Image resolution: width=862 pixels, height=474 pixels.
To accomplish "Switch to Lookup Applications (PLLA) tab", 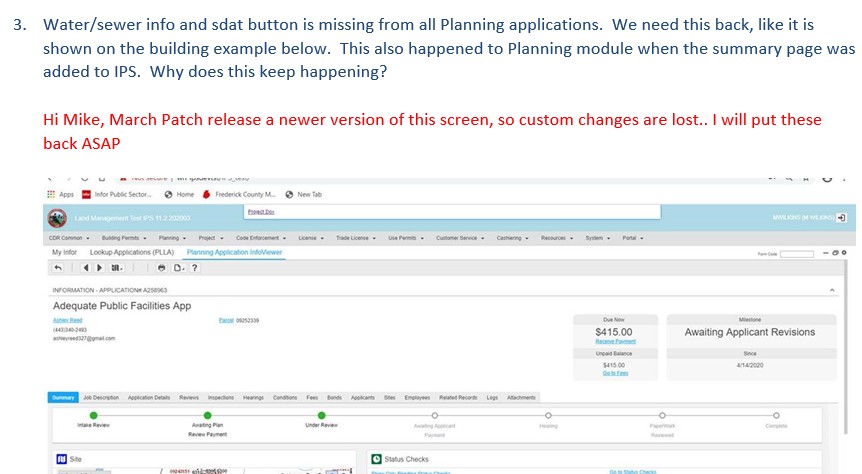I will click(132, 252).
